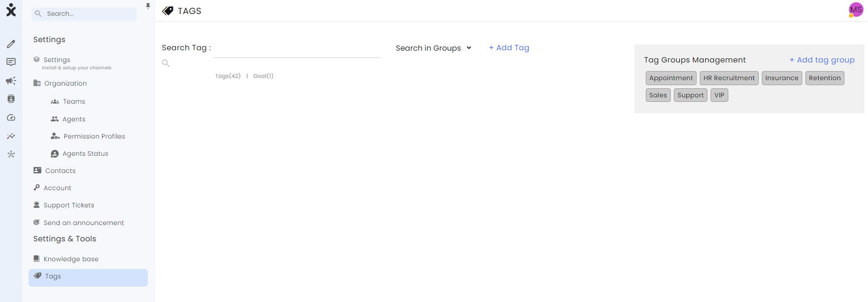Click the Teams group icon
The image size is (868, 302).
[55, 101]
